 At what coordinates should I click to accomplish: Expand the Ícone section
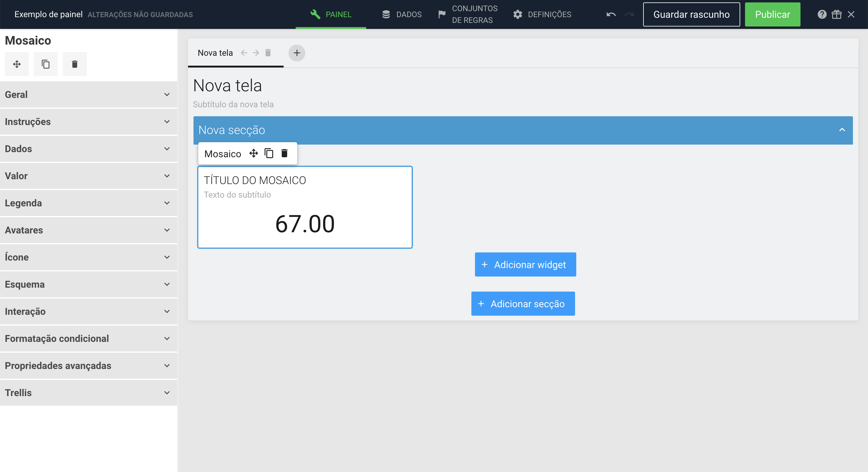pos(89,257)
